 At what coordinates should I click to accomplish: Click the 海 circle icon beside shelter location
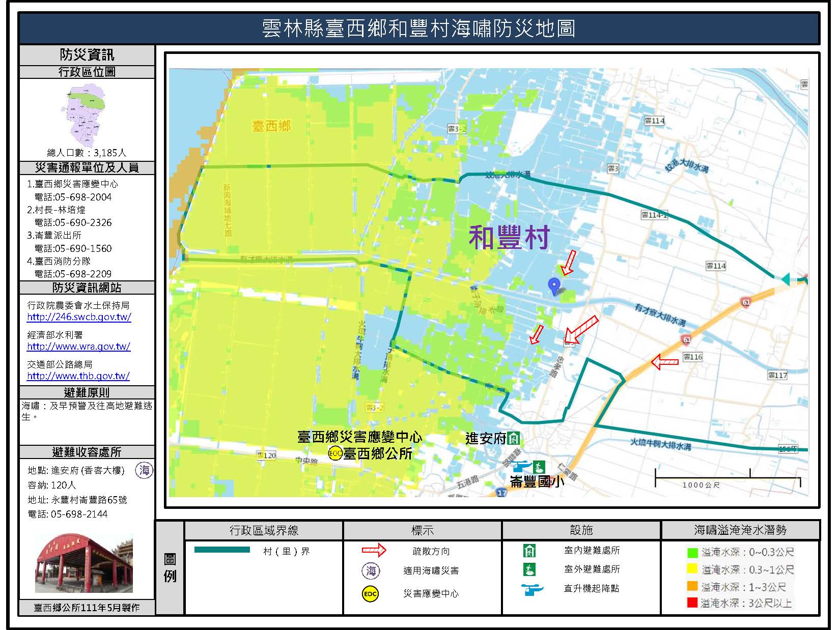pos(144,470)
